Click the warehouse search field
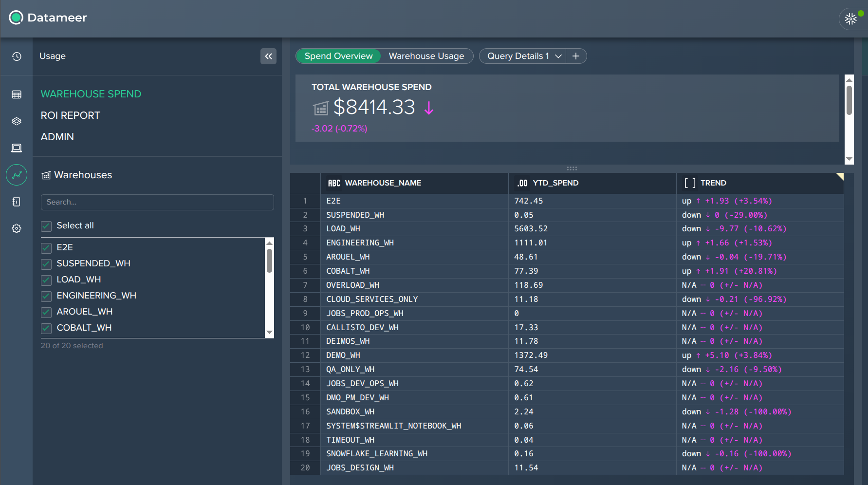This screenshot has width=868, height=485. coord(157,202)
